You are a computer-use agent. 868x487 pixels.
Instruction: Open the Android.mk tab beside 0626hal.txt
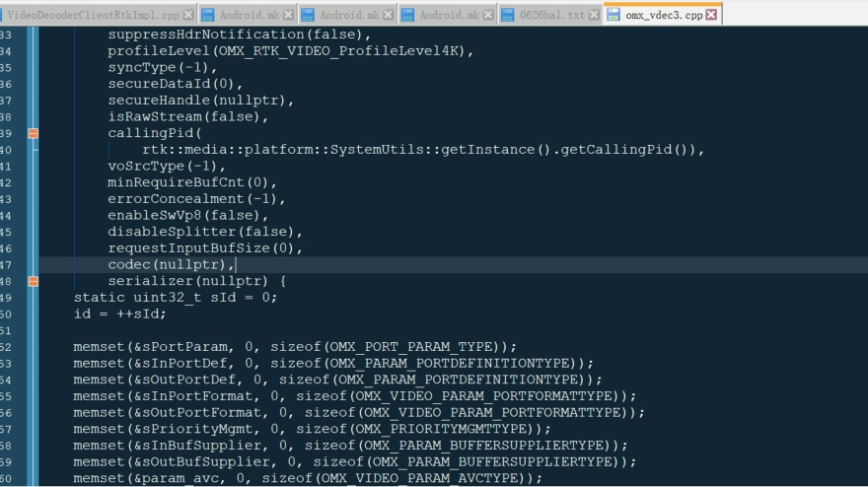[449, 15]
